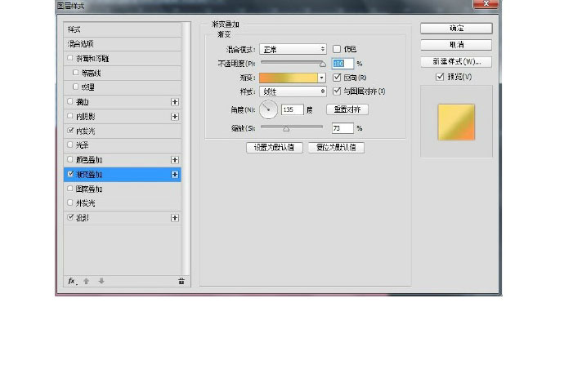
Task: Click the fx add style icon
Action: [72, 281]
